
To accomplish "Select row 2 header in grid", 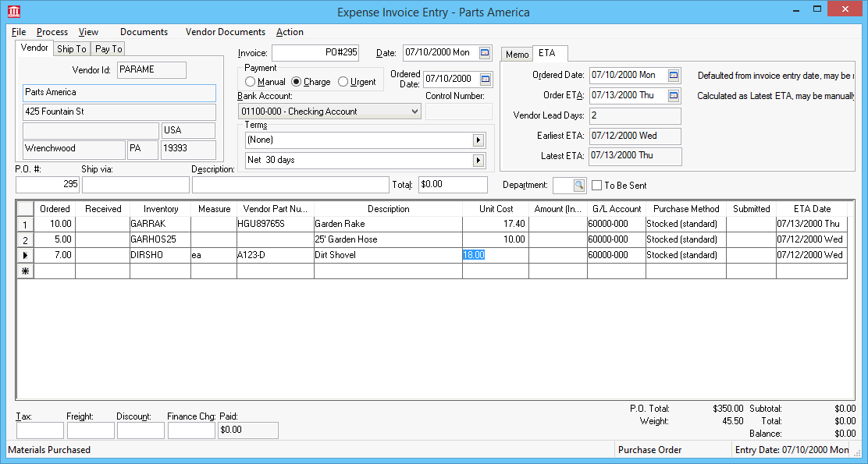I will click(x=26, y=240).
